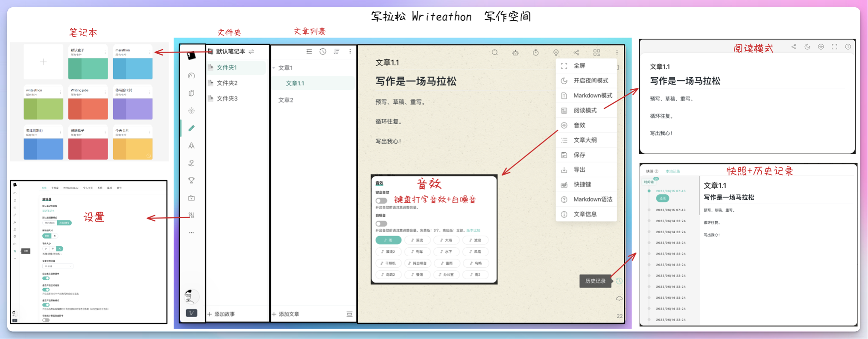Choose 全屏 from the editor menu
Viewport: 868px width, 339px height.
coord(586,66)
